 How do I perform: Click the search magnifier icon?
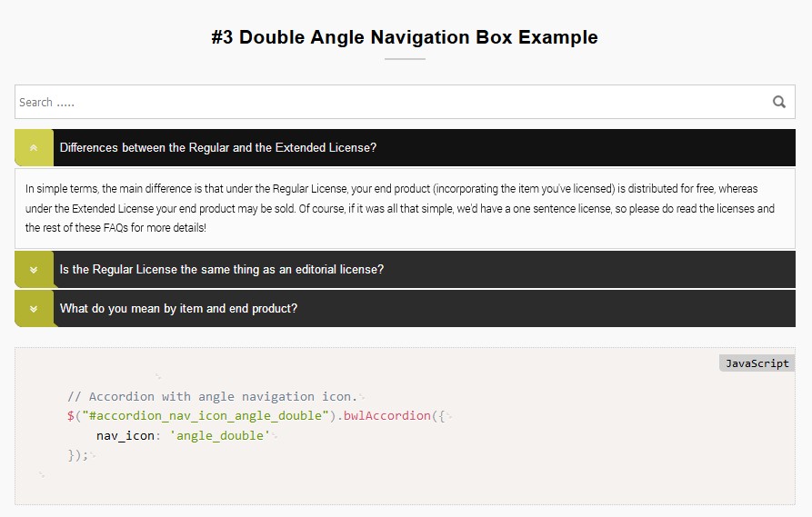pyautogui.click(x=778, y=102)
